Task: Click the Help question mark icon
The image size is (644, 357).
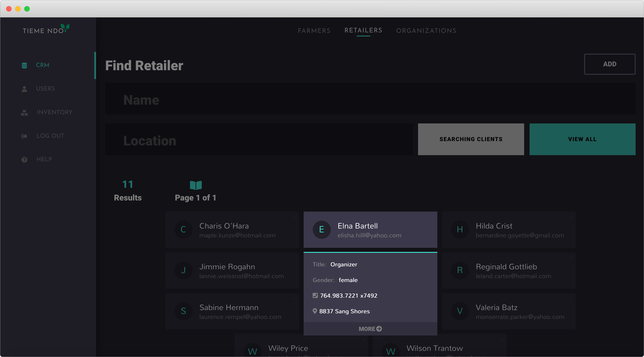Action: click(24, 159)
